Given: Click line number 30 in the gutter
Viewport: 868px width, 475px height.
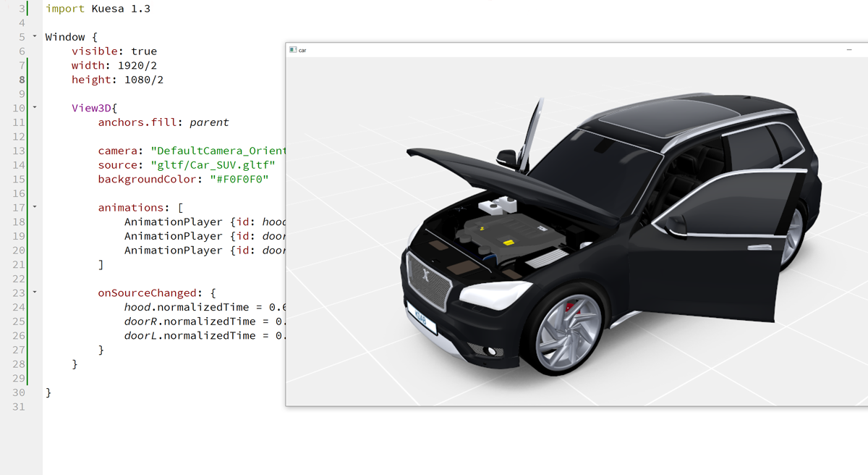Looking at the screenshot, I should pos(19,392).
